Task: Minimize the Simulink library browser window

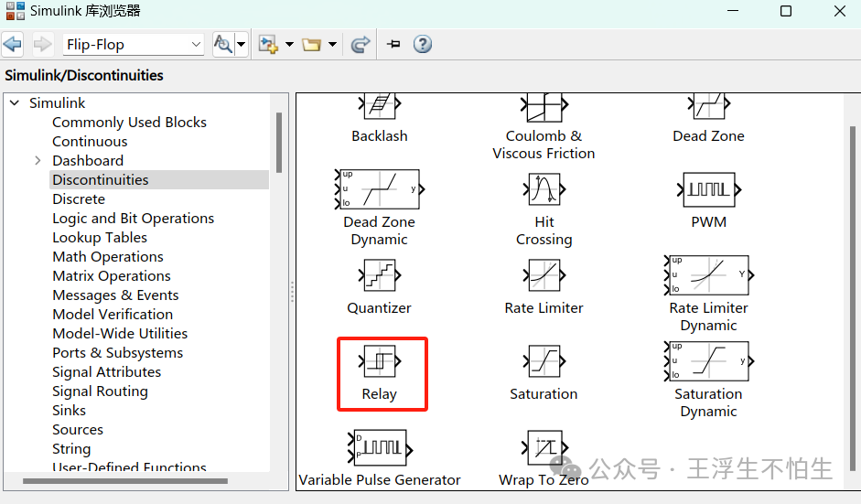Action: pyautogui.click(x=733, y=11)
